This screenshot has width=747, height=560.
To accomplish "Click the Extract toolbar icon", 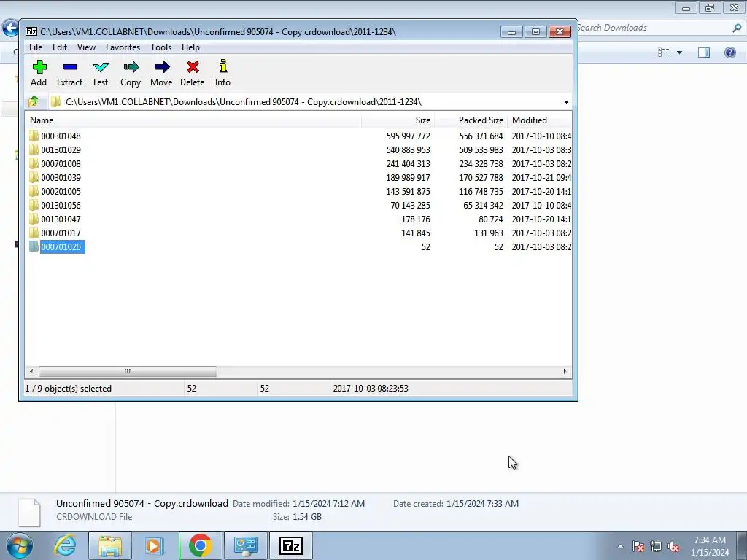I will 69,67.
